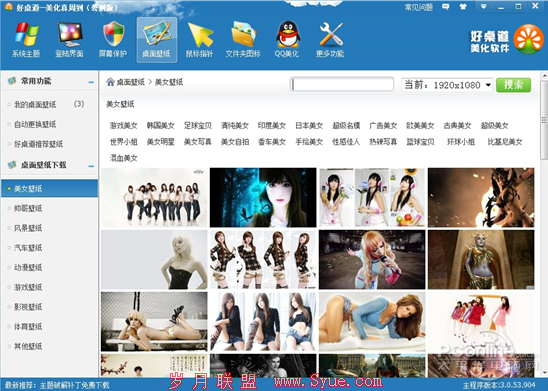This screenshot has height=391, width=548.
Task: Open 系统主题 system themes section
Action: click(26, 40)
